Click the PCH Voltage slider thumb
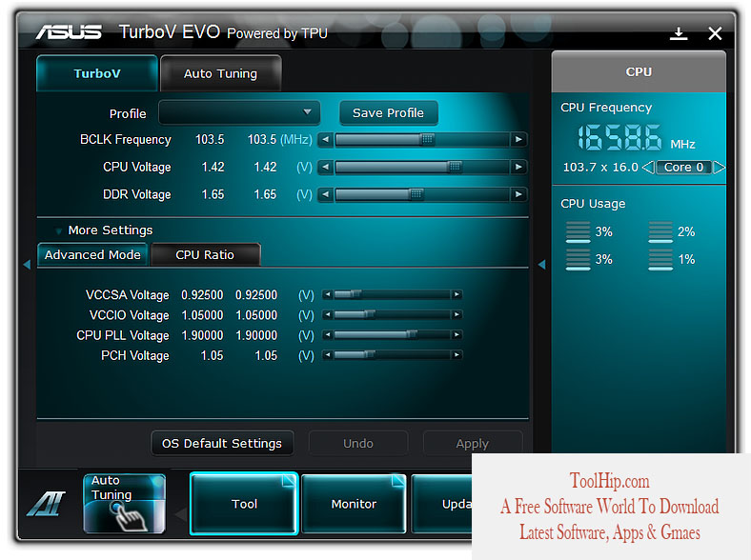Viewport: 751px width, 560px height. pyautogui.click(x=369, y=354)
